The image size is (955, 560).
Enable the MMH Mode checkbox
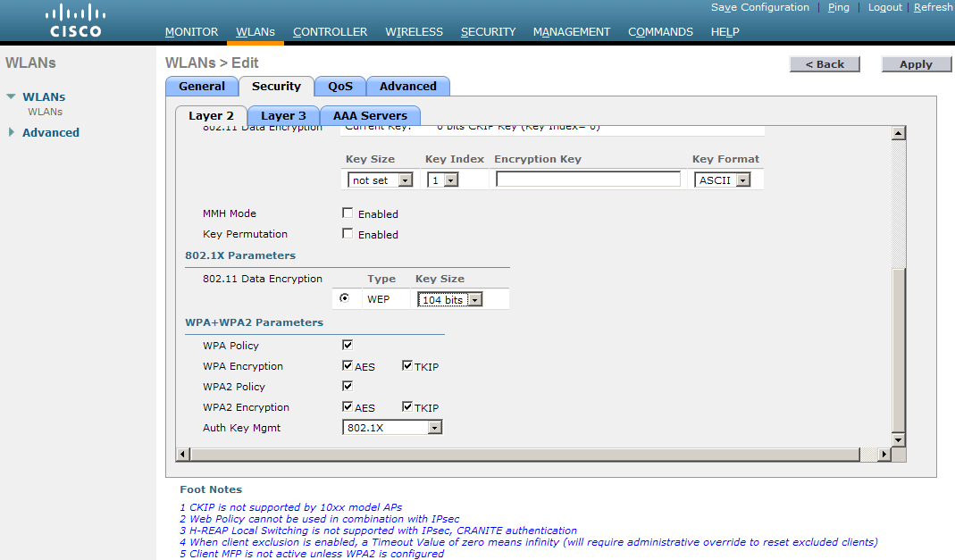[x=348, y=213]
